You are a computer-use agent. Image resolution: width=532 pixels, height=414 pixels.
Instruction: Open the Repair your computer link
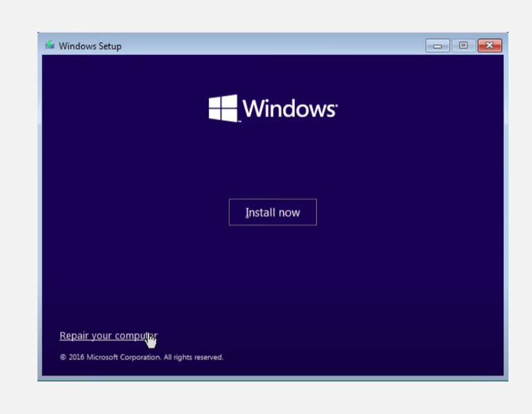tap(108, 336)
